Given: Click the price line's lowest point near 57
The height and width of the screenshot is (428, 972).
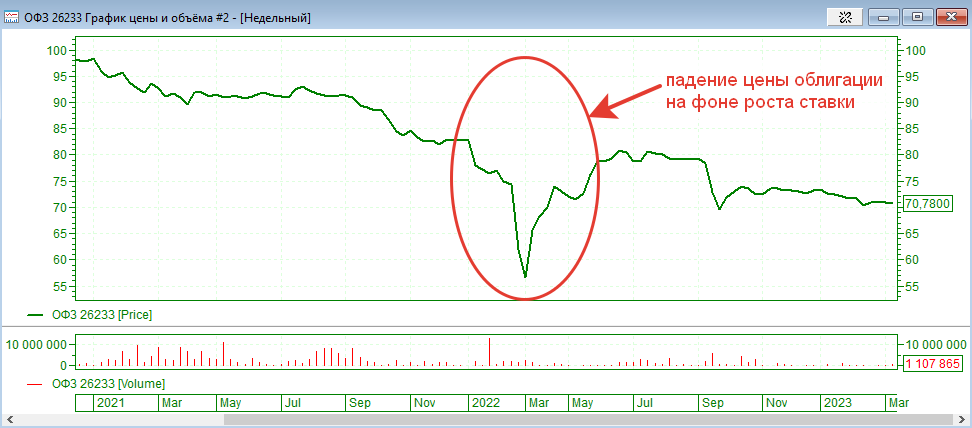Looking at the screenshot, I should tap(525, 275).
